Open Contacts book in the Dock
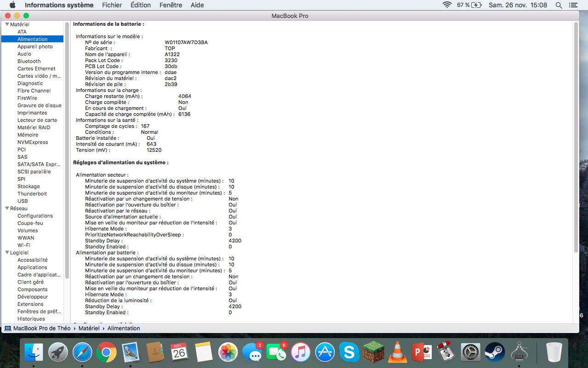 155,352
